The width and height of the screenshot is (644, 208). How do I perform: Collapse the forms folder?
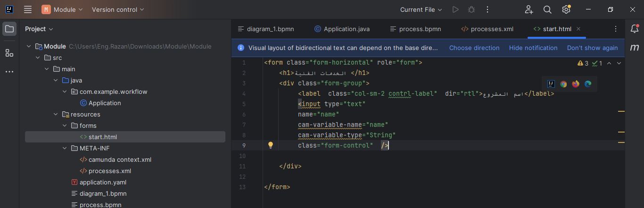pos(65,125)
